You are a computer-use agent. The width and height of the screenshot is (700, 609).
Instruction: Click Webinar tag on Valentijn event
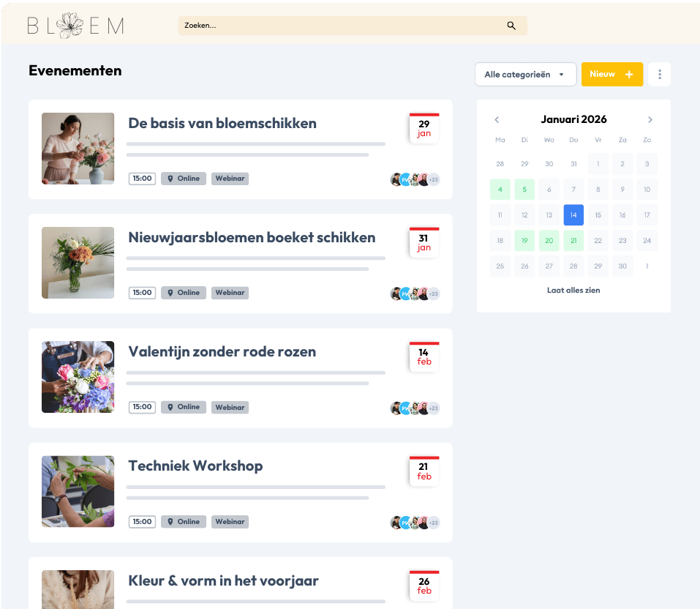coord(230,407)
